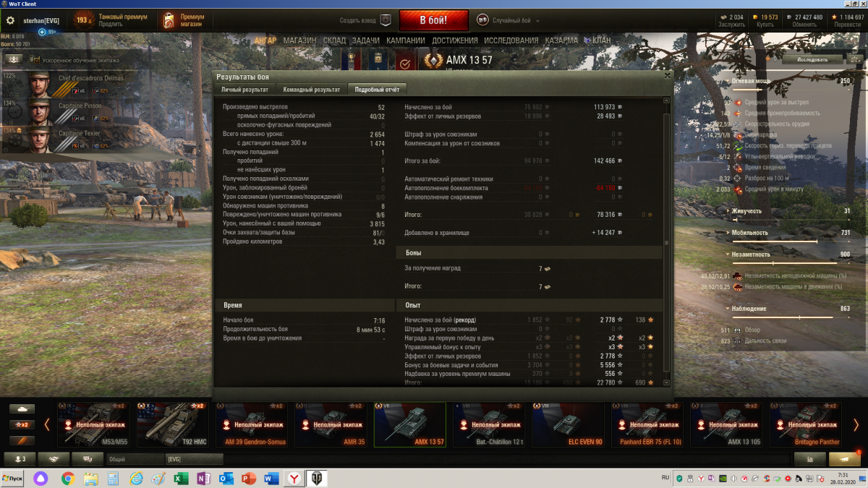
Task: Click the first equipment slot above AMX 13 57
Action: tap(352, 59)
